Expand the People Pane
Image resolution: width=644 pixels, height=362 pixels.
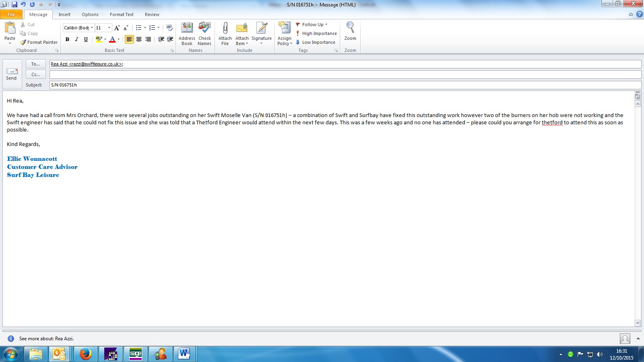(x=638, y=339)
